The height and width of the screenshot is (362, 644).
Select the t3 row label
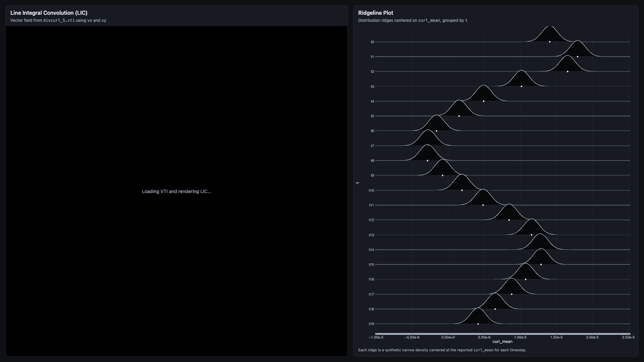(x=372, y=86)
